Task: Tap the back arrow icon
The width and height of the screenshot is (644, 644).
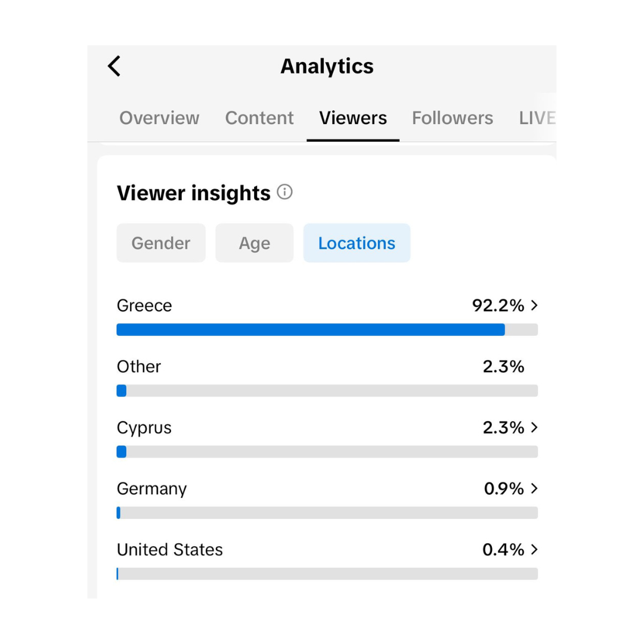Action: (114, 66)
